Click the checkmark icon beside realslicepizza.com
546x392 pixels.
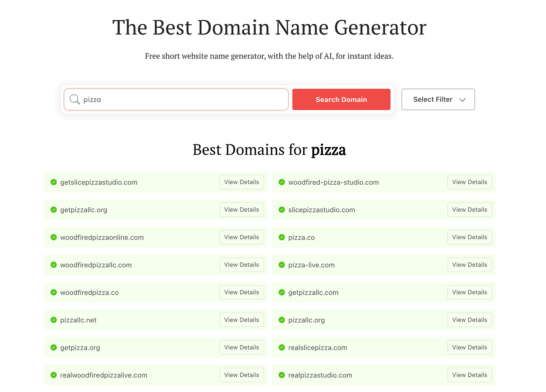(282, 347)
